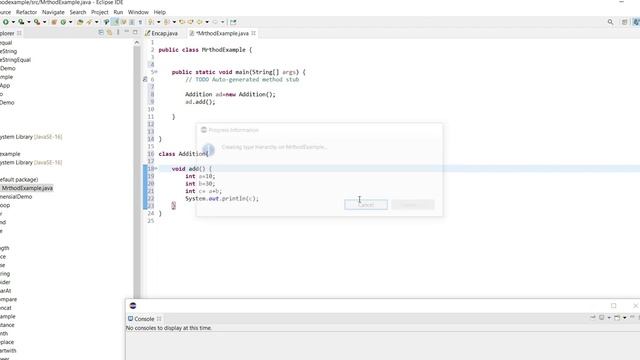Open the Window menu
The width and height of the screenshot is (640, 360).
coord(138,12)
